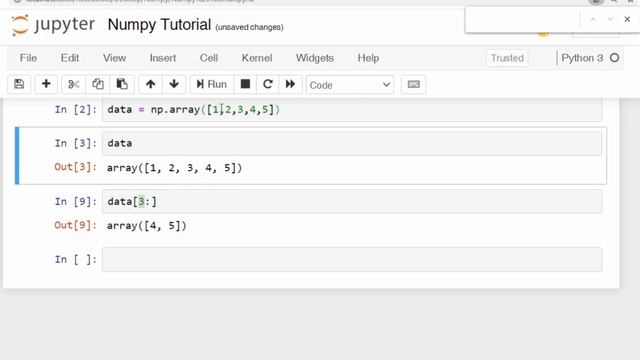Open the Insert menu

click(162, 58)
